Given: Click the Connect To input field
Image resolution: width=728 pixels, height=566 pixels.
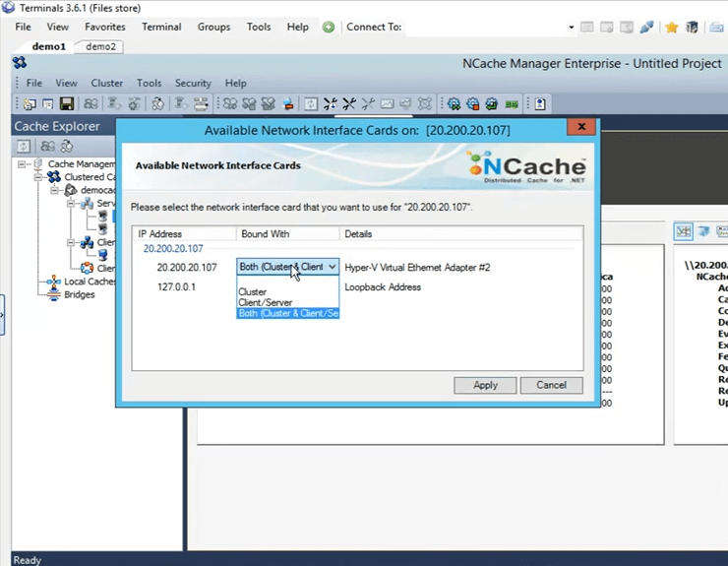Looking at the screenshot, I should coord(489,28).
